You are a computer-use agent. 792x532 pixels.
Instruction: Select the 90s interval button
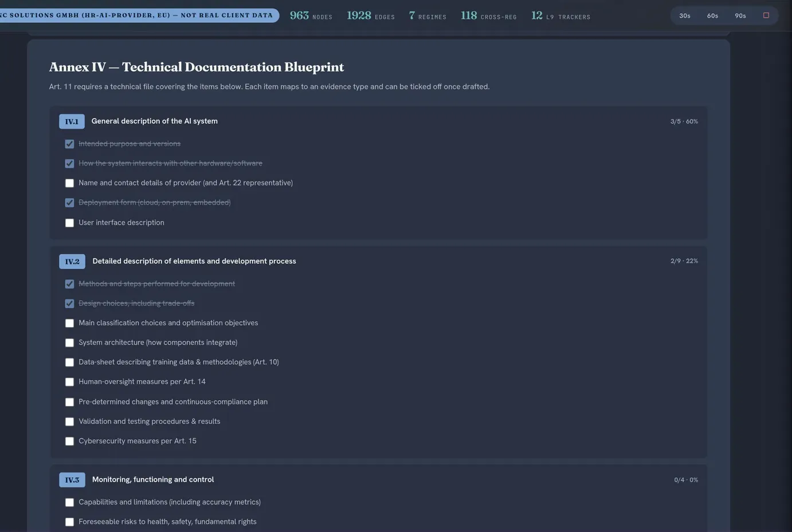[740, 15]
